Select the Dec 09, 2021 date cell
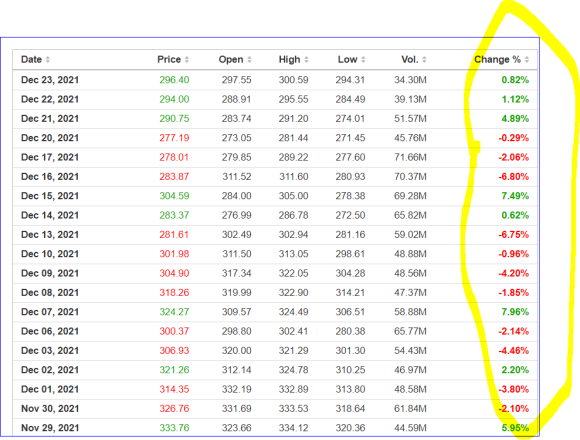This screenshot has height=440, width=580. (x=50, y=273)
